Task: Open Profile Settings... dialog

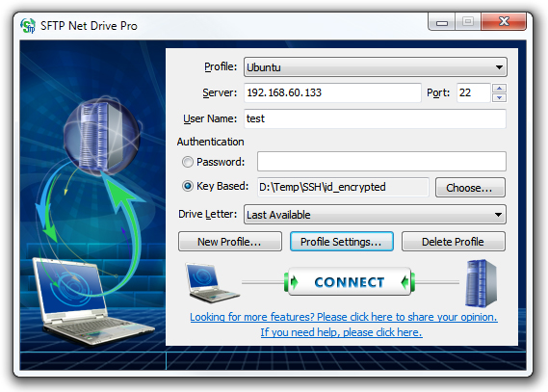Action: [342, 242]
